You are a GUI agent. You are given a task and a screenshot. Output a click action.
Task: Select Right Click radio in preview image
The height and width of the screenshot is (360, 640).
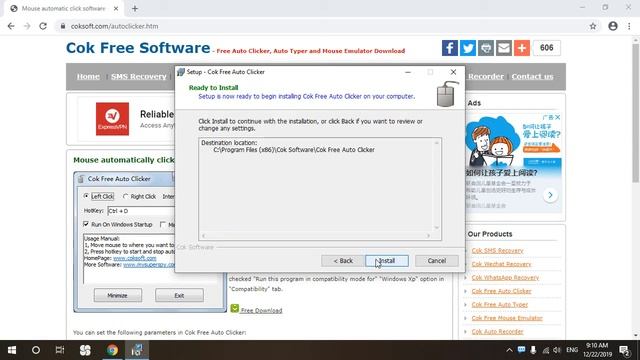126,196
